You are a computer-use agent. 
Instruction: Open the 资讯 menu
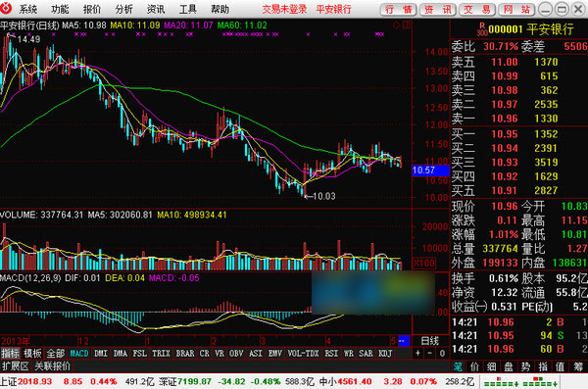click(x=156, y=9)
